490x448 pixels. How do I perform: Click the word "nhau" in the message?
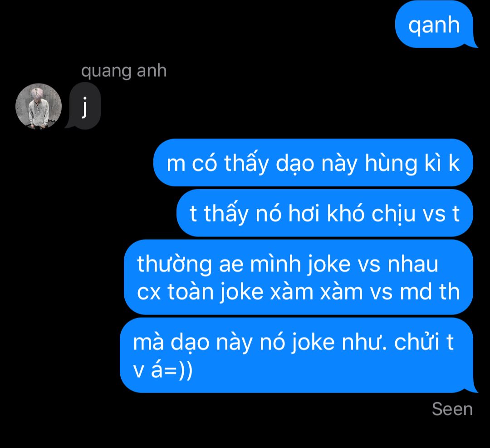[413, 265]
